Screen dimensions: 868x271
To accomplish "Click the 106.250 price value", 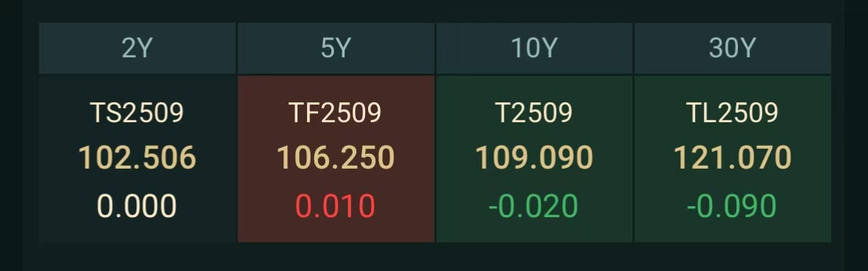I will pos(336,158).
